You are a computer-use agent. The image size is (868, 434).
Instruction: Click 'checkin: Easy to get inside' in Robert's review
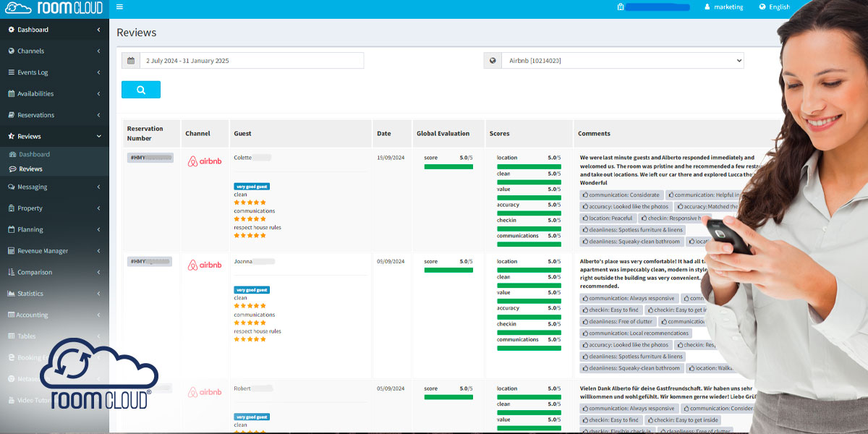click(x=684, y=420)
